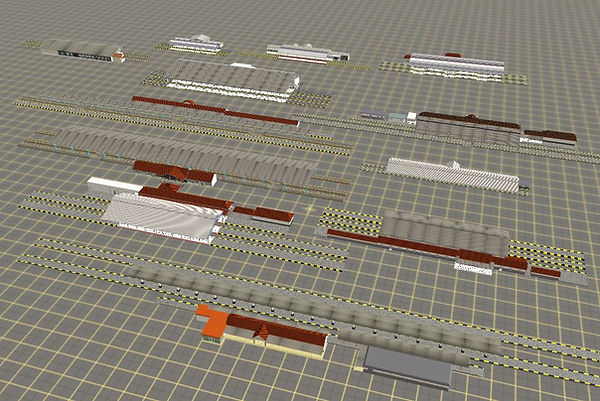This screenshot has height=401, width=600.
Task: Click the plain white flat-roofed building
Action: (x=114, y=186)
